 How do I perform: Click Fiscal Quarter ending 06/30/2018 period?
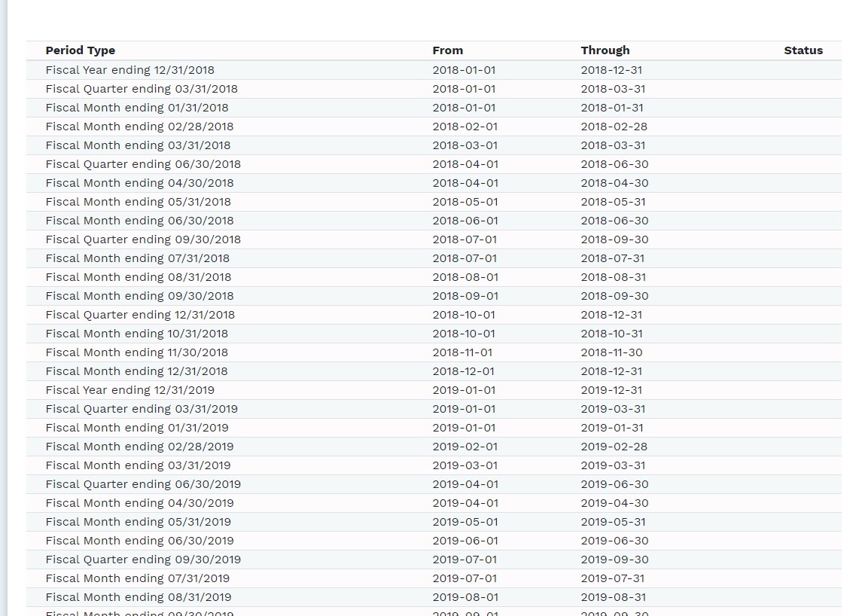pos(143,164)
